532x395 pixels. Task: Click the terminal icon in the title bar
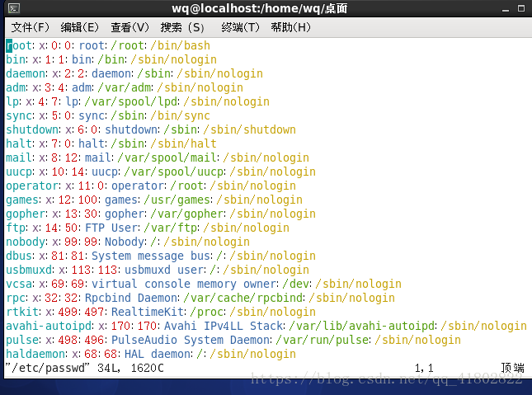coord(14,8)
